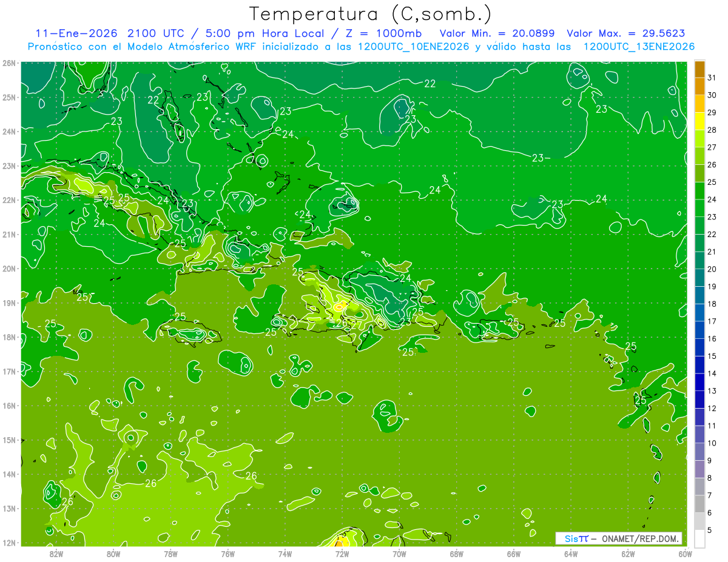This screenshot has height=562, width=728.
Task: Click the colorbar legend value '14'
Action: click(712, 373)
